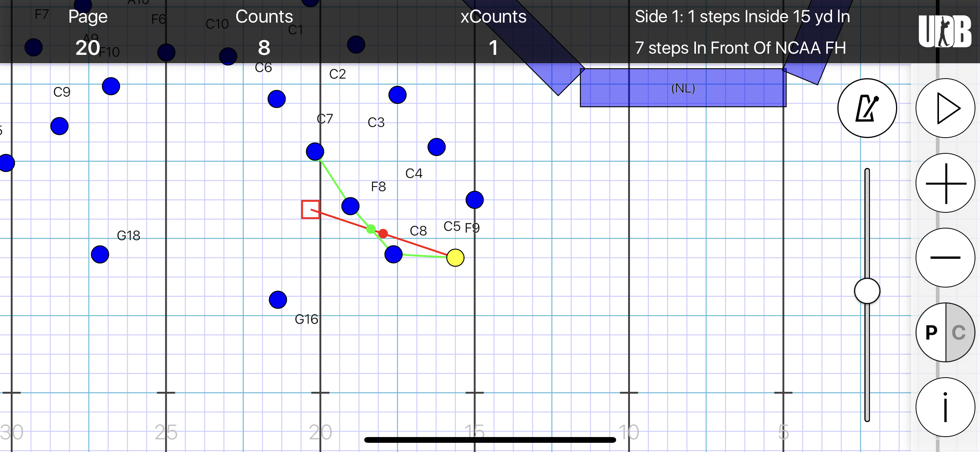Open the info button
Viewport: 980px width, 452px height.
(x=945, y=407)
